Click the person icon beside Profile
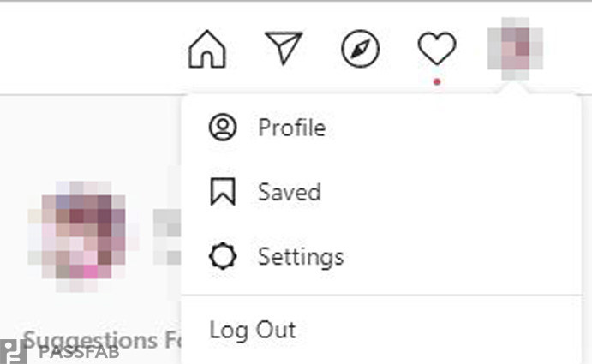Viewport: 592px width, 364px height. click(222, 128)
